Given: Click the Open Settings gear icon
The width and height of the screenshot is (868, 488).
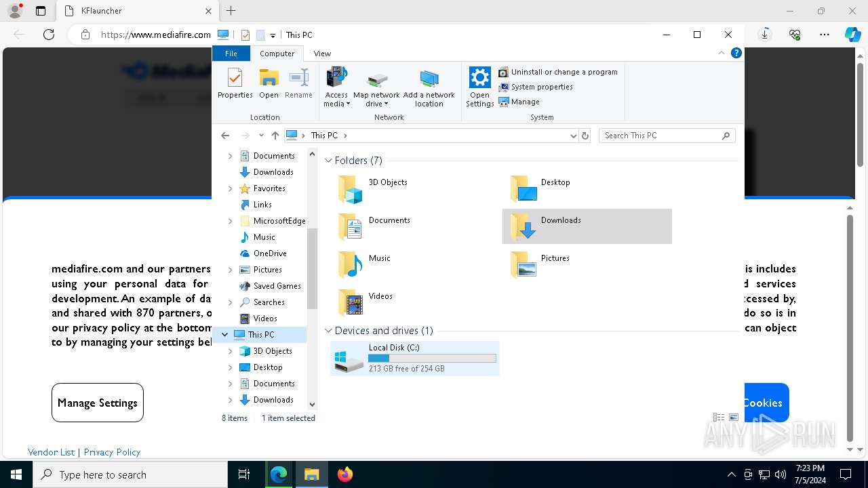Looking at the screenshot, I should tap(479, 87).
